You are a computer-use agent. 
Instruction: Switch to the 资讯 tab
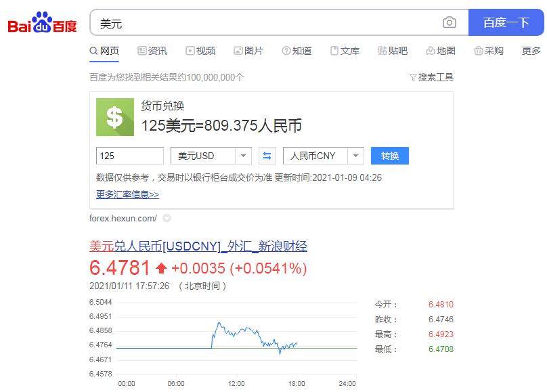[152, 51]
